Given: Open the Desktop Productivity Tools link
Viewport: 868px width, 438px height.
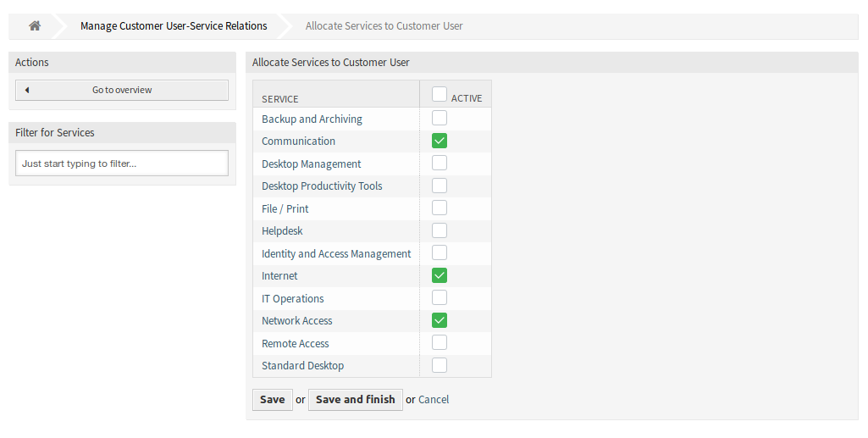Looking at the screenshot, I should click(322, 186).
